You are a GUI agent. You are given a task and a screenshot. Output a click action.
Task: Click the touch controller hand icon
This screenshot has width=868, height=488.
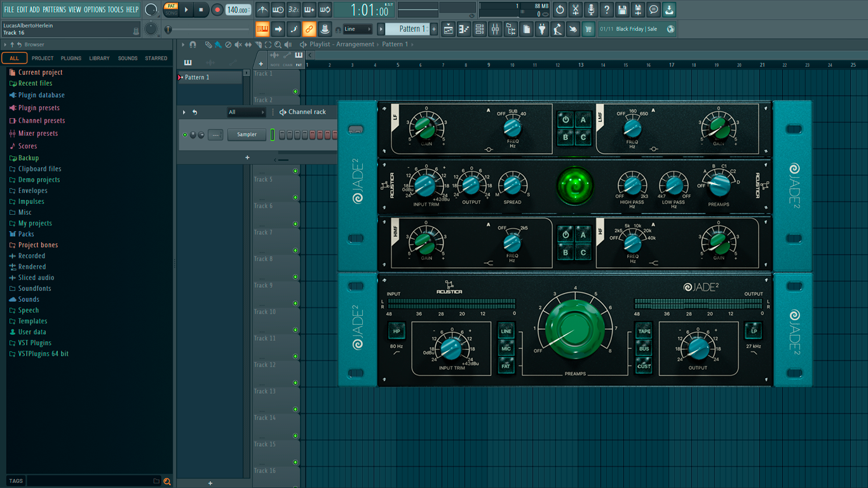pyautogui.click(x=573, y=29)
